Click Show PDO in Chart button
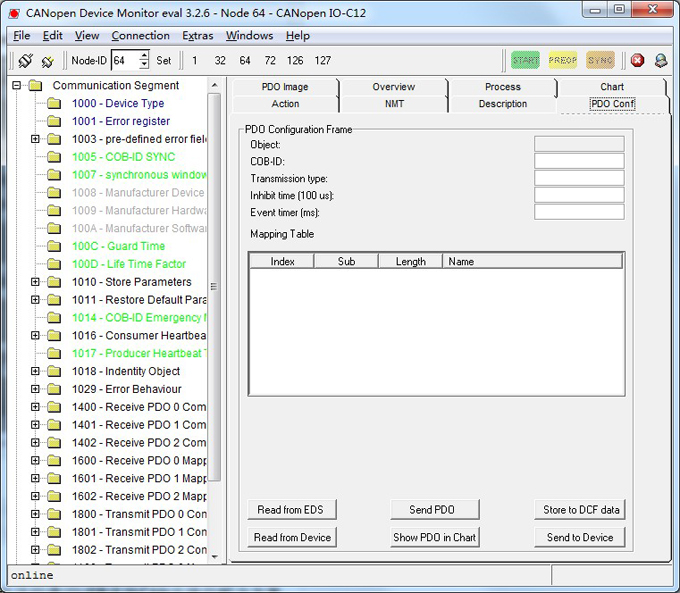 [435, 537]
